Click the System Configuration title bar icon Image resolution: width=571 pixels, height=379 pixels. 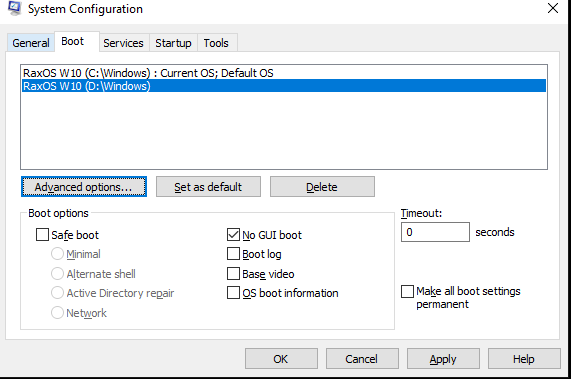tap(15, 8)
